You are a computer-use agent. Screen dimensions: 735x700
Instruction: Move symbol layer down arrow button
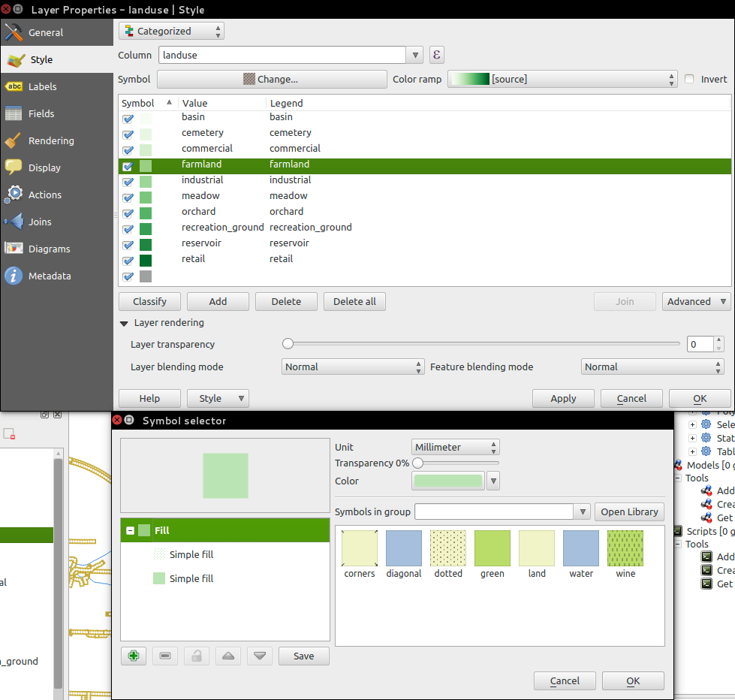pyautogui.click(x=260, y=656)
